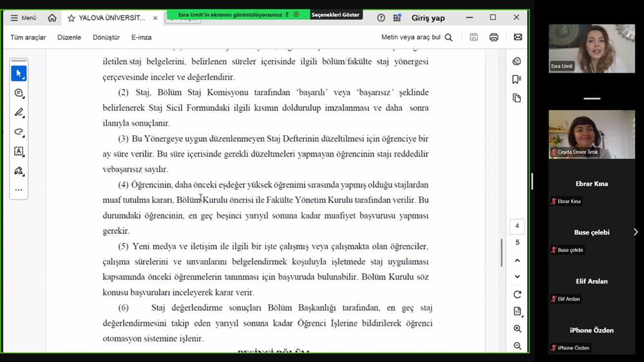Pick the freehand draw loop tool
Image resolution: width=644 pixels, height=362 pixels.
(x=19, y=132)
